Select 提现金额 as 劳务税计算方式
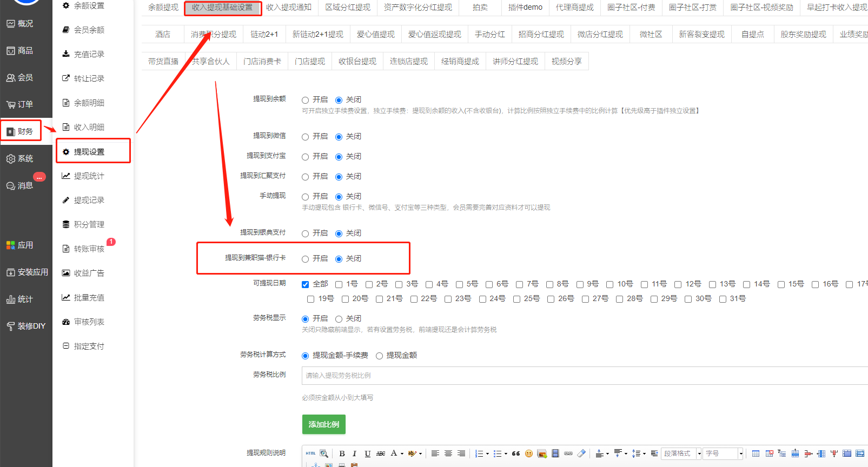 pyautogui.click(x=380, y=356)
